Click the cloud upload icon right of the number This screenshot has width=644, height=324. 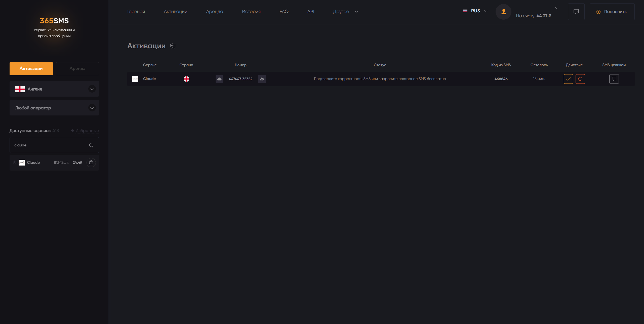tap(262, 79)
